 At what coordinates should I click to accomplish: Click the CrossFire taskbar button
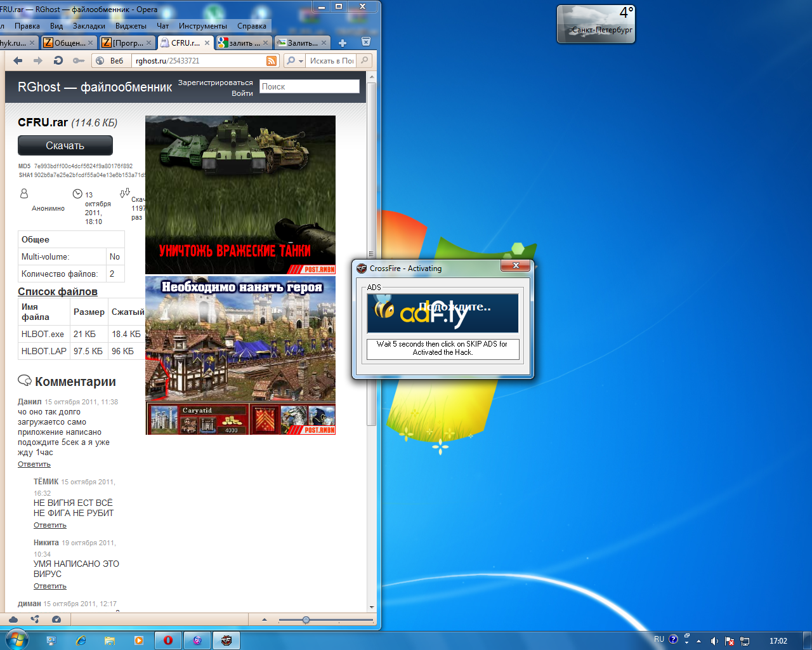click(x=226, y=640)
